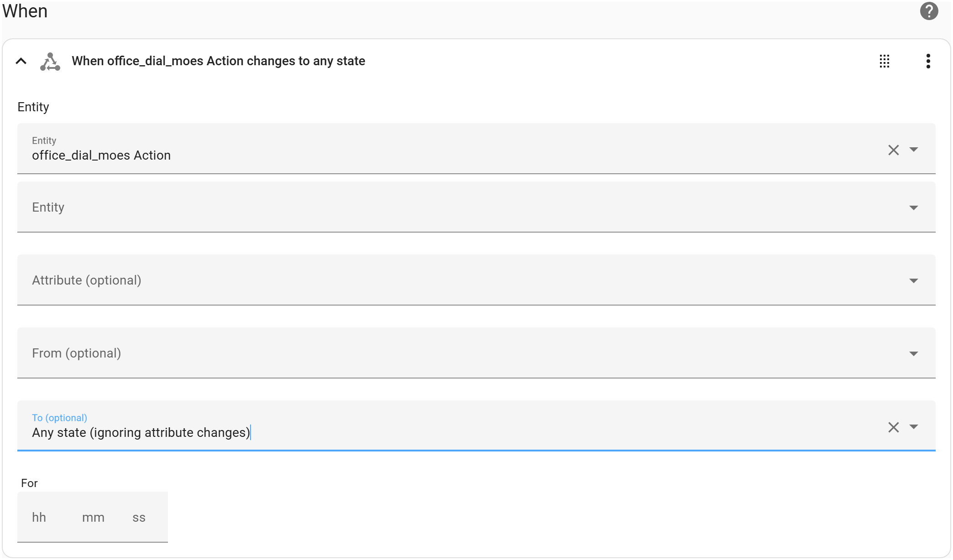This screenshot has height=560, width=953.
Task: Click the ss seconds field
Action: [x=139, y=518]
